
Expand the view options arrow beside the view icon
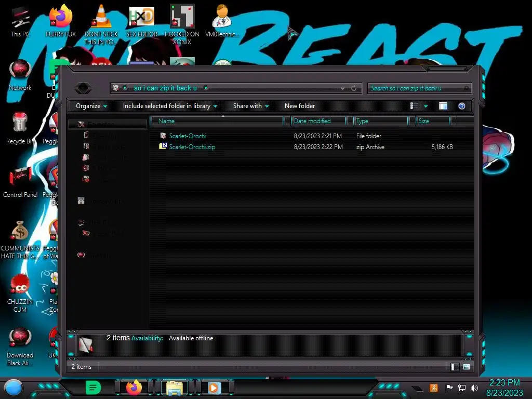426,106
